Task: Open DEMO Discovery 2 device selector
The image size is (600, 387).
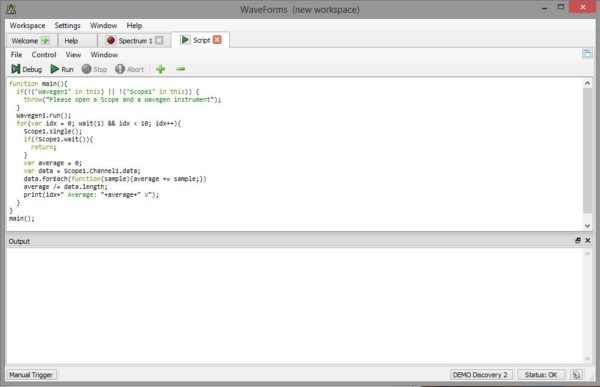Action: click(x=480, y=375)
